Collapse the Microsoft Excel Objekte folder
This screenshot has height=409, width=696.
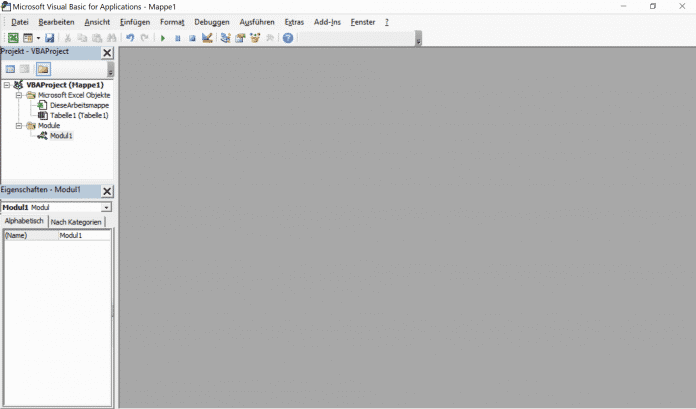pos(19,95)
